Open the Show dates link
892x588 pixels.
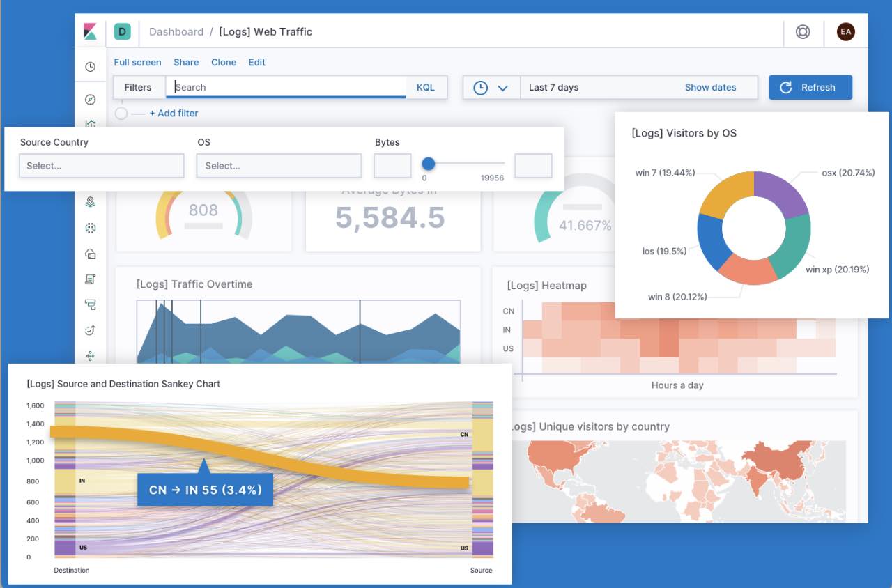710,87
